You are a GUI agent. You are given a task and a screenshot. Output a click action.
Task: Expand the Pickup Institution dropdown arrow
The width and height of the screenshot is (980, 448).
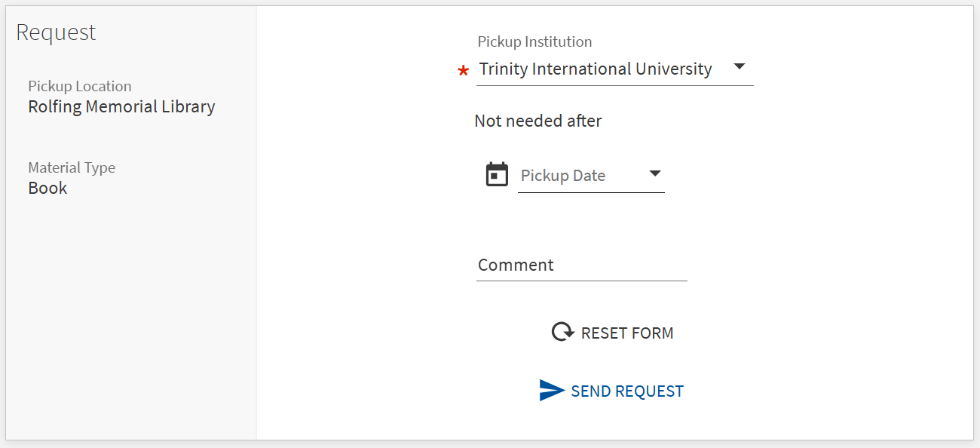[740, 66]
